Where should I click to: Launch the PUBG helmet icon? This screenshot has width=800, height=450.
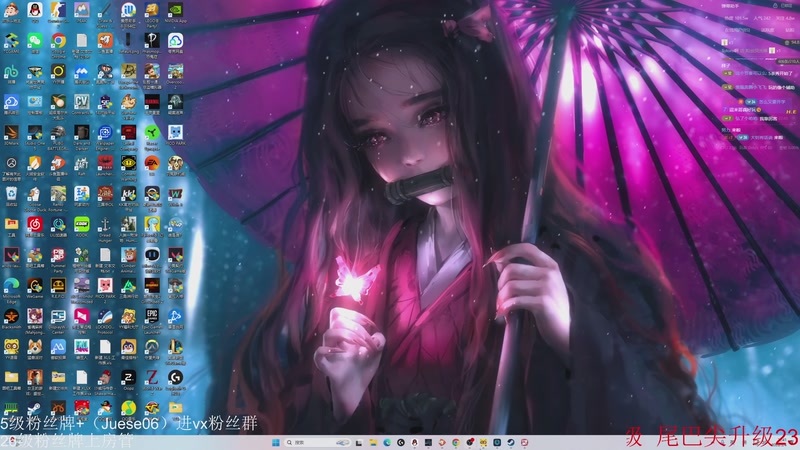[x=58, y=133]
